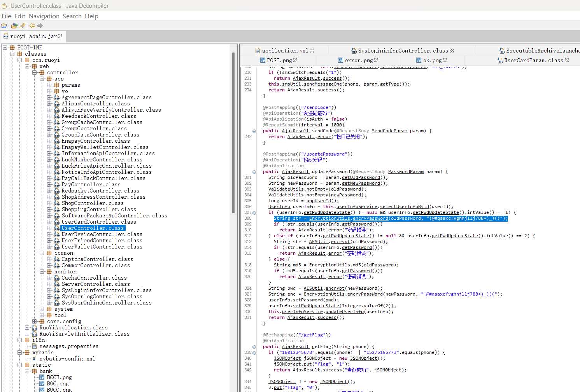Select BCCB.png image in tree

pos(59,378)
